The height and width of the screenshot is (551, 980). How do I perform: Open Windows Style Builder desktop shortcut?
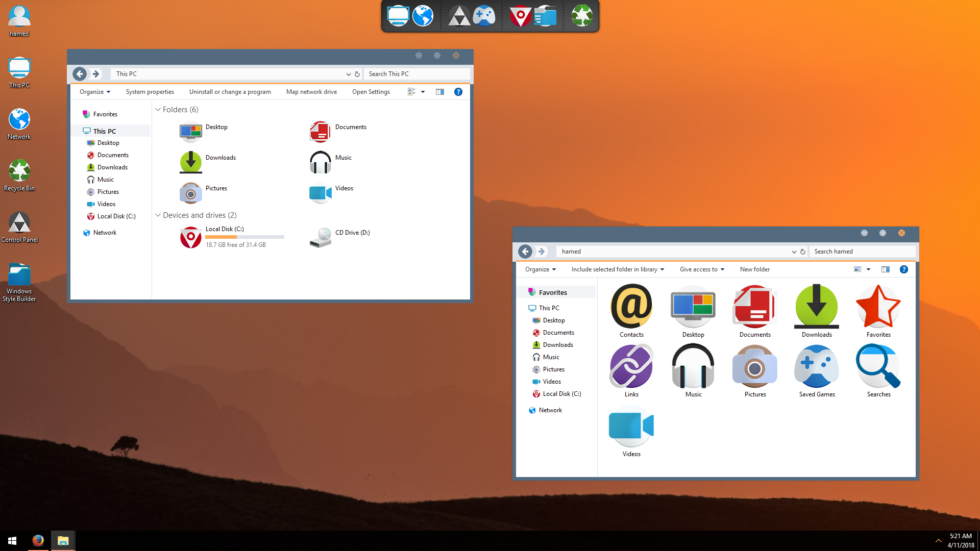(x=19, y=275)
